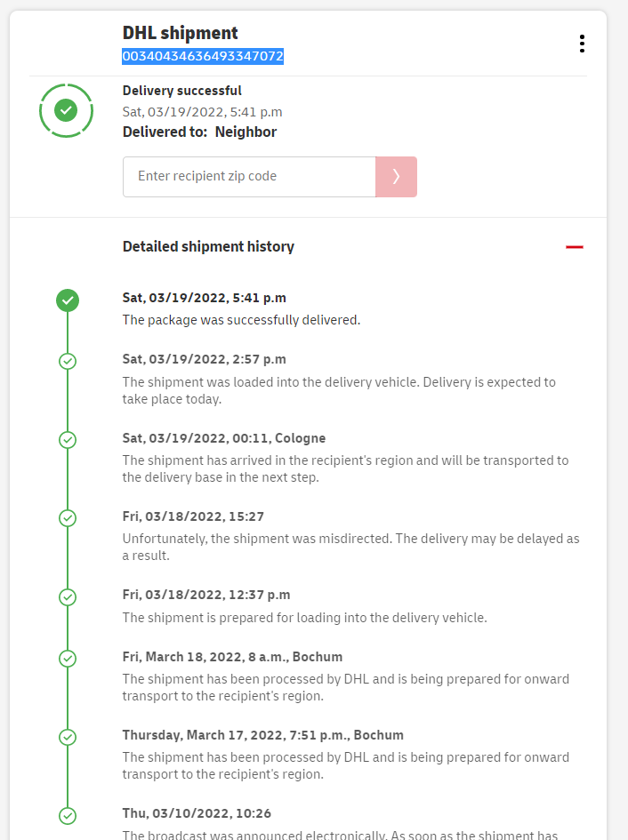Click the checkmark for Fri March 18 Bochum
Image resolution: width=628 pixels, height=840 pixels.
(x=68, y=659)
